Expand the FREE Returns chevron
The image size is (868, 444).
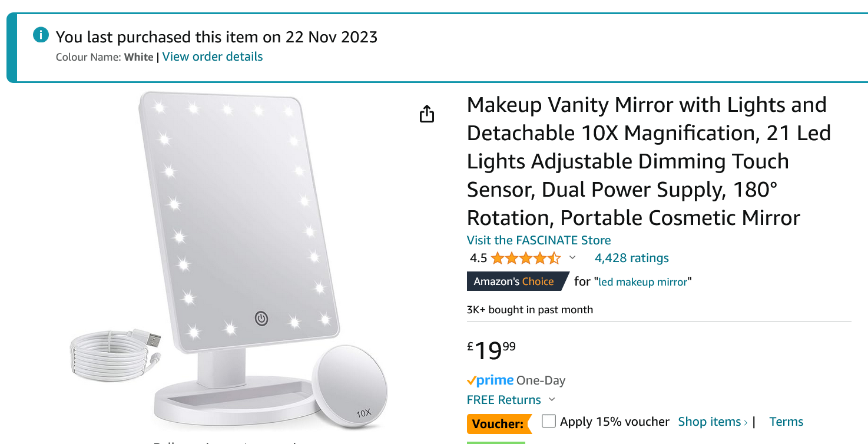pyautogui.click(x=551, y=400)
